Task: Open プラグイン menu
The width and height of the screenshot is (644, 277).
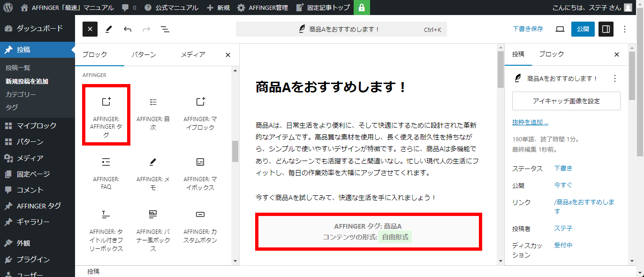Action: [x=38, y=259]
